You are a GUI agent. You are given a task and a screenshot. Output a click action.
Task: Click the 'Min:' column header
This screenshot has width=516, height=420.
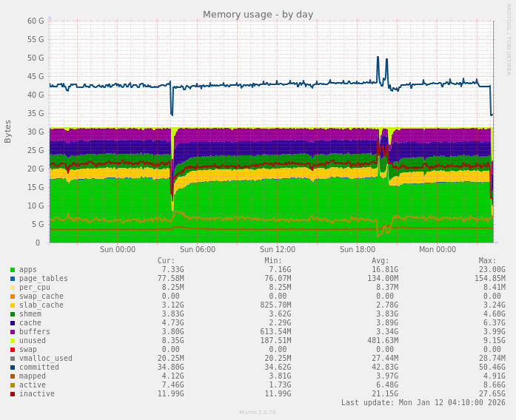[x=273, y=261]
